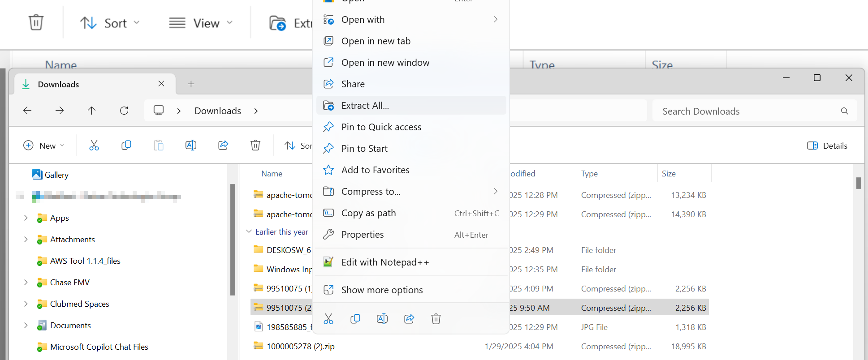Click the This PC monitor icon in address bar
The image size is (868, 360).
point(159,111)
